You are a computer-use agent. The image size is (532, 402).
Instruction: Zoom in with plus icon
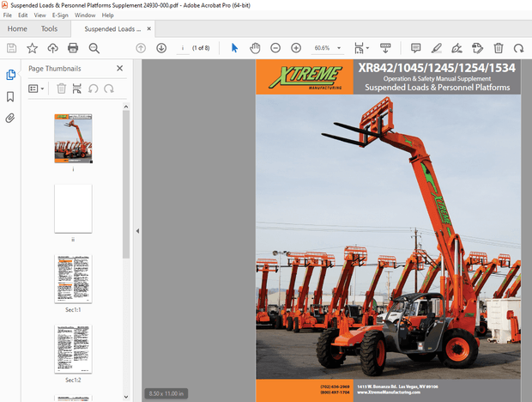(x=296, y=48)
